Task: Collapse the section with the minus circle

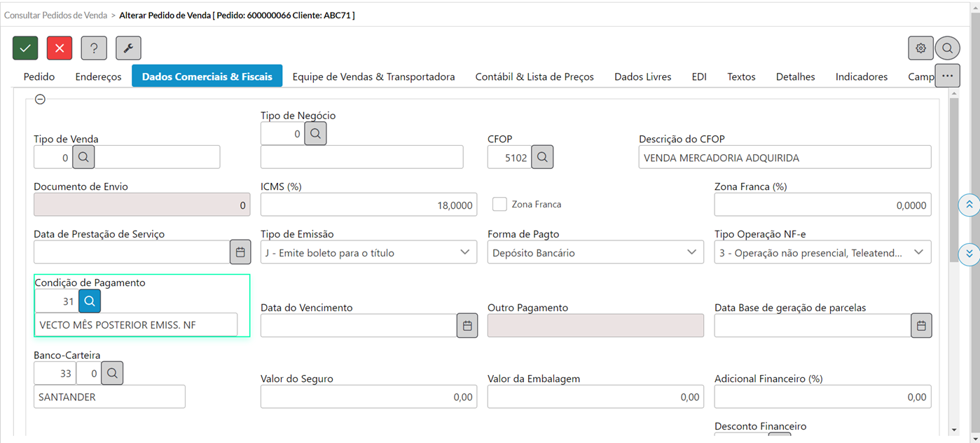Action: coord(40,100)
